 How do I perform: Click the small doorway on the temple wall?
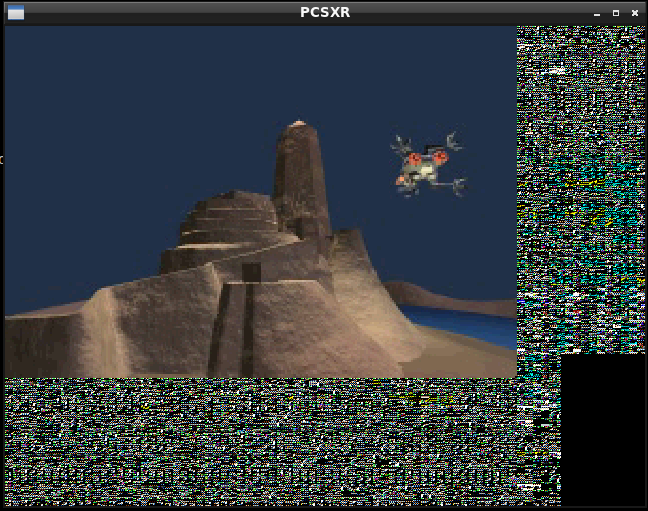pyautogui.click(x=251, y=272)
